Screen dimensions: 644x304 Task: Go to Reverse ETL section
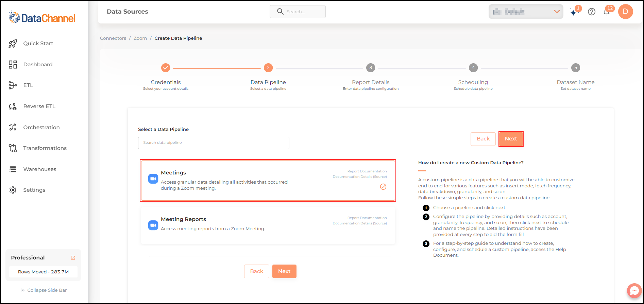39,106
